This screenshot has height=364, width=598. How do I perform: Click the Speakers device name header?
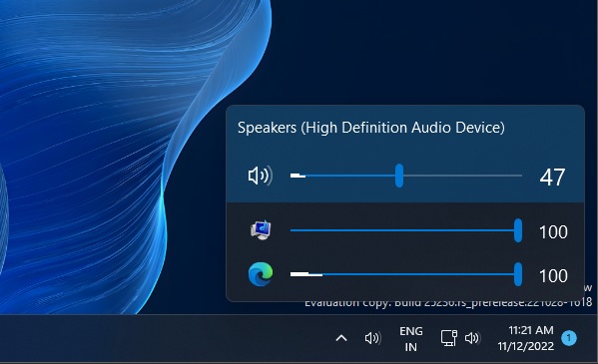click(x=371, y=128)
